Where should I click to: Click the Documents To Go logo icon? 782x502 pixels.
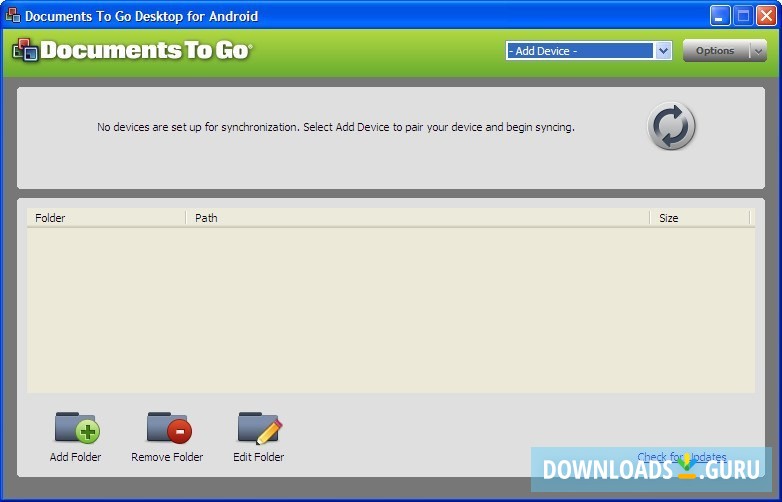(25, 50)
